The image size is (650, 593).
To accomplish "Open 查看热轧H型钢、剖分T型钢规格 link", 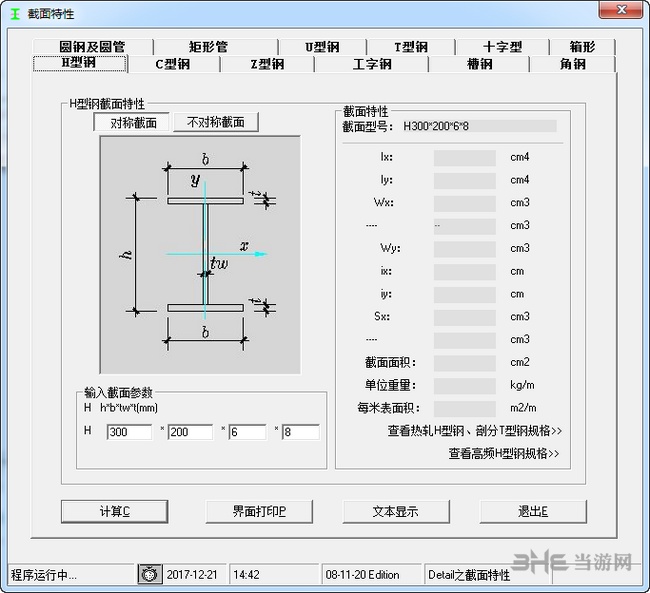I will [x=474, y=430].
